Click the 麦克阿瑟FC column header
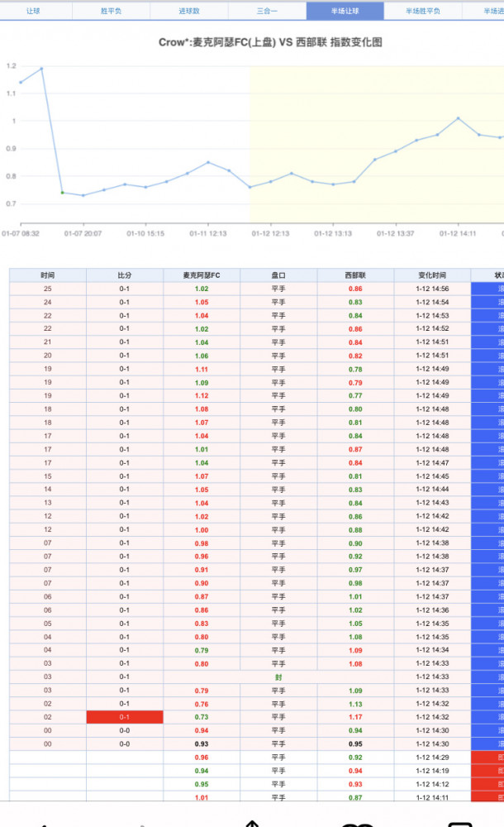This screenshot has height=827, width=504. [202, 275]
